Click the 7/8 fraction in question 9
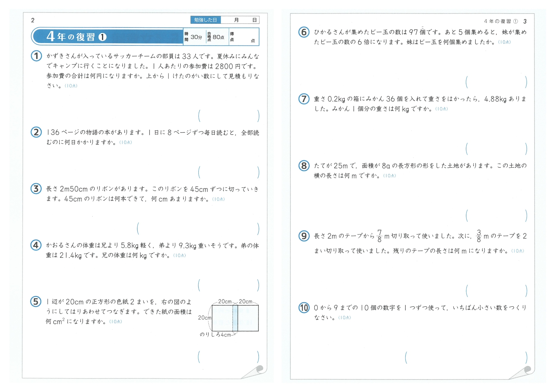555x392 pixels. pos(379,236)
